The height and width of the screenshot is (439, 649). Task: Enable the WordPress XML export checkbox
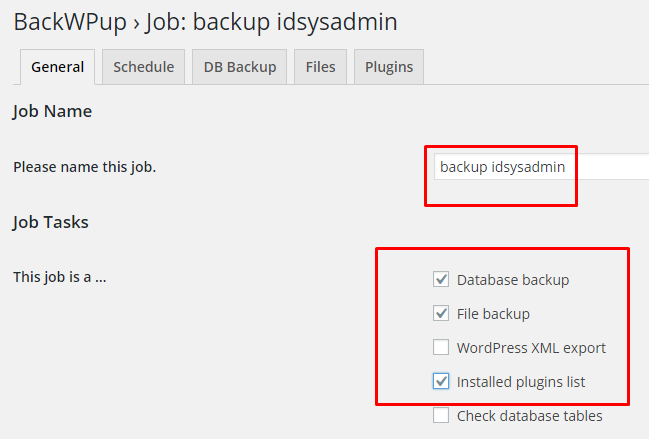[x=441, y=347]
